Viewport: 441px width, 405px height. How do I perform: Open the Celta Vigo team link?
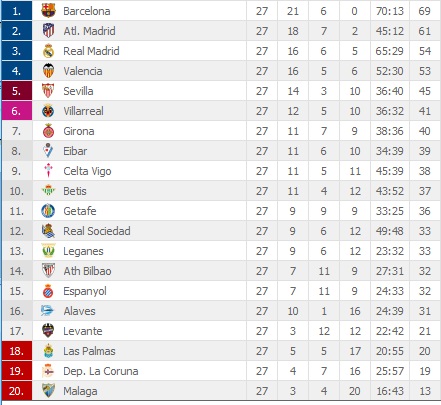(x=87, y=171)
